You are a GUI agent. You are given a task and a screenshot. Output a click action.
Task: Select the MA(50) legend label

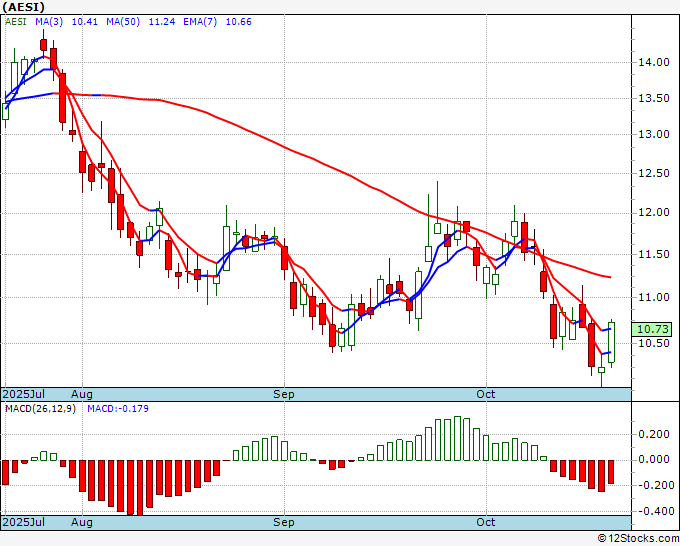pos(123,22)
